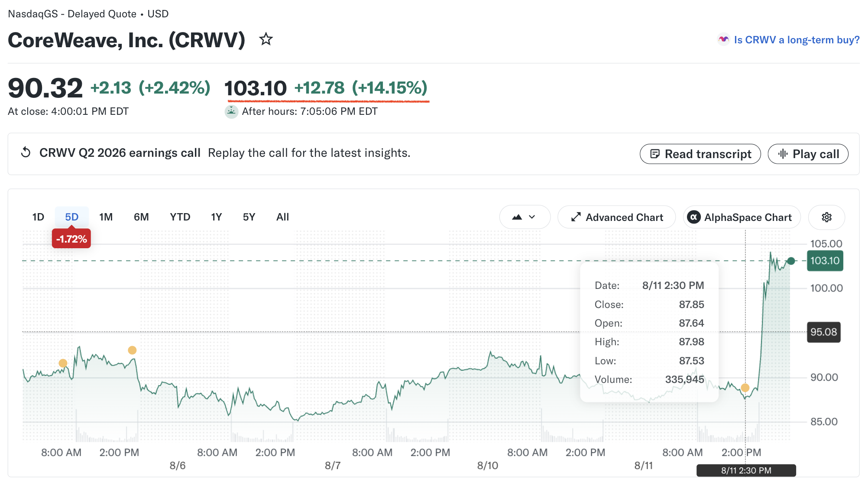Image resolution: width=868 pixels, height=483 pixels.
Task: Click 'After hours: 7:05:06 PM EDT' text
Action: point(310,111)
